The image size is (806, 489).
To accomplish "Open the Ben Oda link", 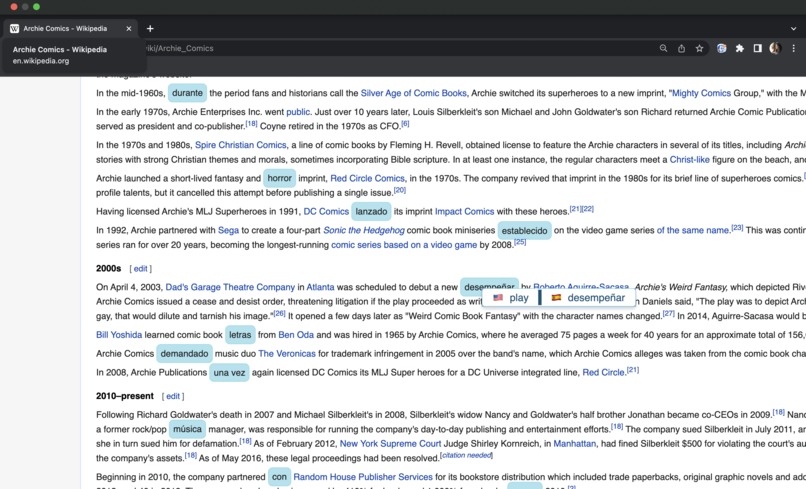I will (x=296, y=335).
